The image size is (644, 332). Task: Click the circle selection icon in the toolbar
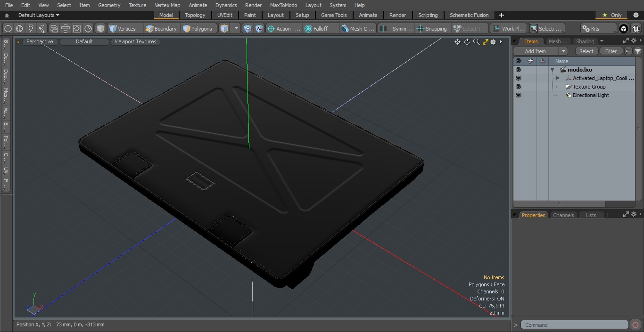(8, 29)
